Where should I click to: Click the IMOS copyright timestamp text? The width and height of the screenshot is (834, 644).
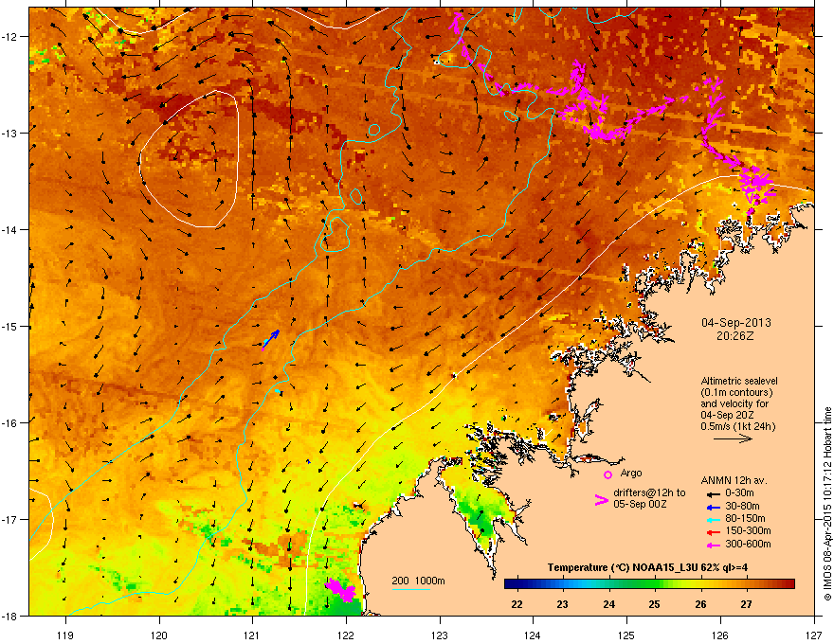click(x=827, y=504)
